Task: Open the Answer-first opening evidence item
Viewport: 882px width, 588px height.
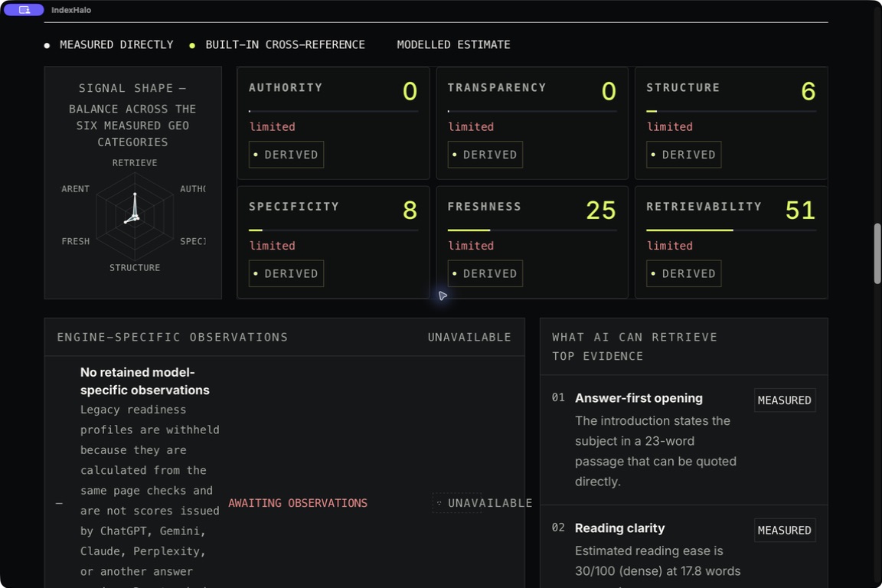Action: point(684,440)
